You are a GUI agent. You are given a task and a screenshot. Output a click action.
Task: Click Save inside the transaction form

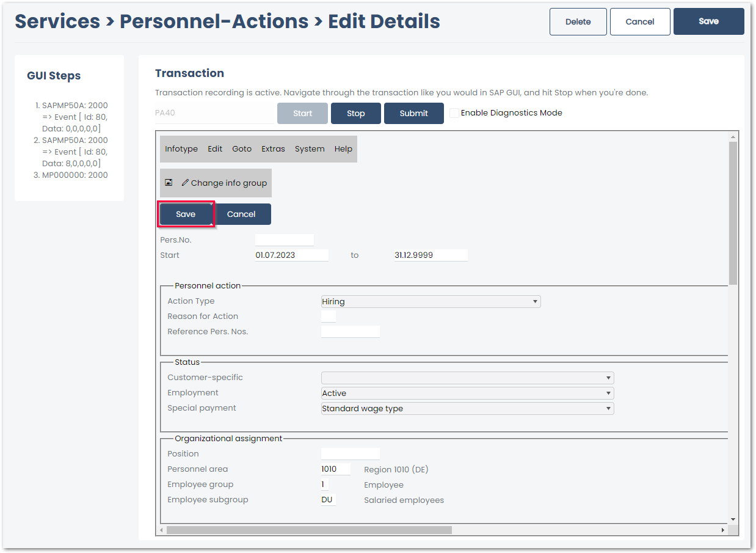click(x=186, y=214)
